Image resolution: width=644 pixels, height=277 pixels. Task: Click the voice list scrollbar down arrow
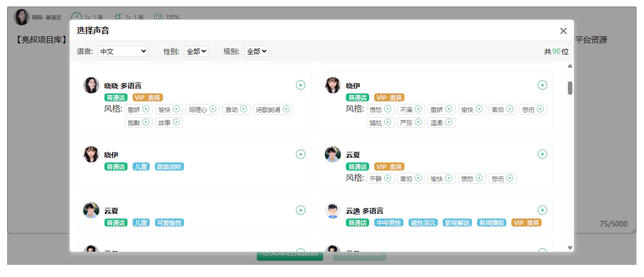[570, 248]
